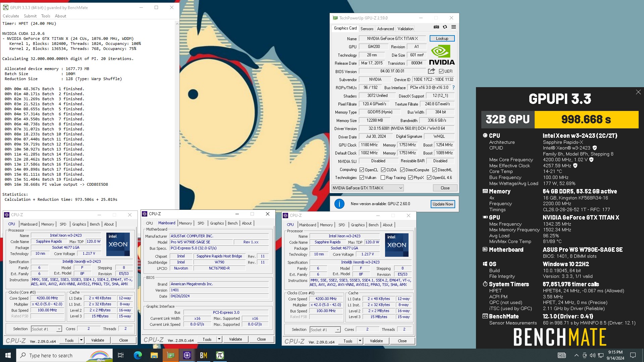Image resolution: width=644 pixels, height=362 pixels.
Task: Click the Intel Xeon logo in left CPU-Z window
Action: [x=118, y=244]
